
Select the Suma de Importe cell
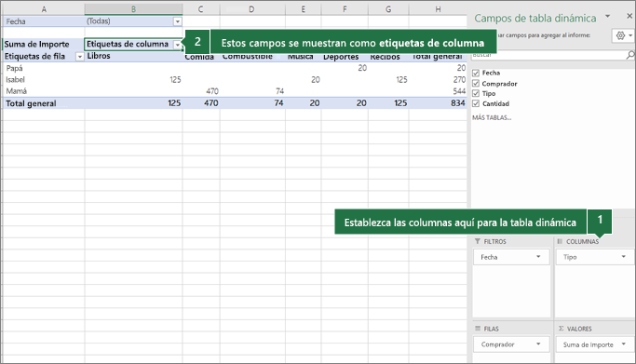[37, 44]
